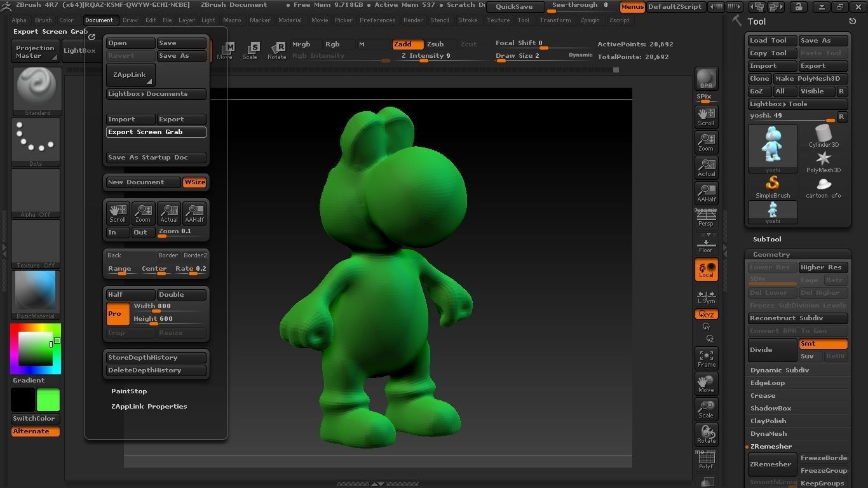868x488 pixels.
Task: Expand the Crease section
Action: 763,396
